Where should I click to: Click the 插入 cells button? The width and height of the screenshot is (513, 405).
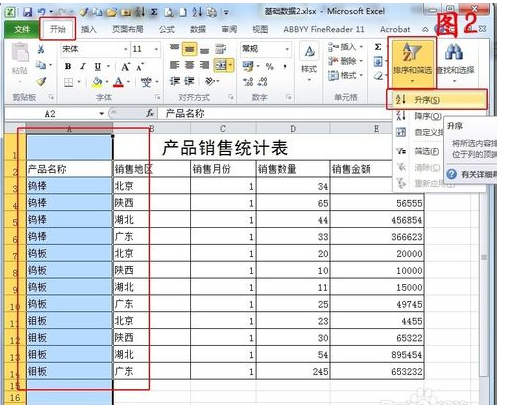pyautogui.click(x=345, y=47)
